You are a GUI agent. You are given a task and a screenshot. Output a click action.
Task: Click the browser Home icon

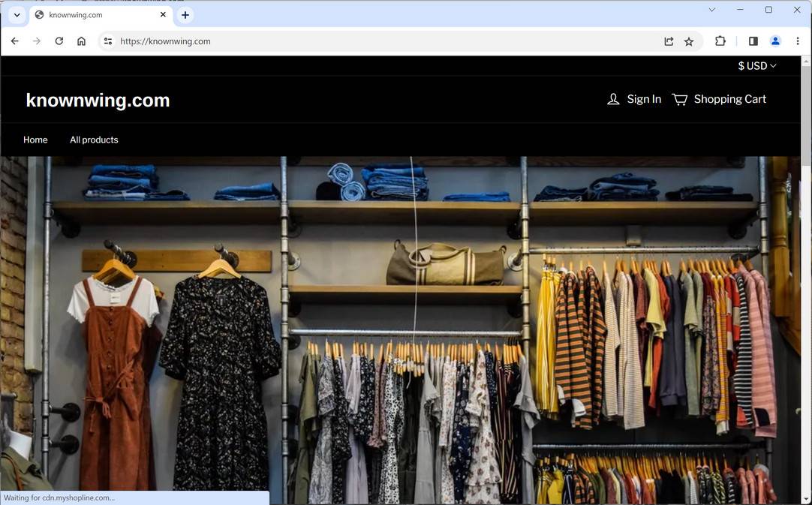pyautogui.click(x=81, y=41)
